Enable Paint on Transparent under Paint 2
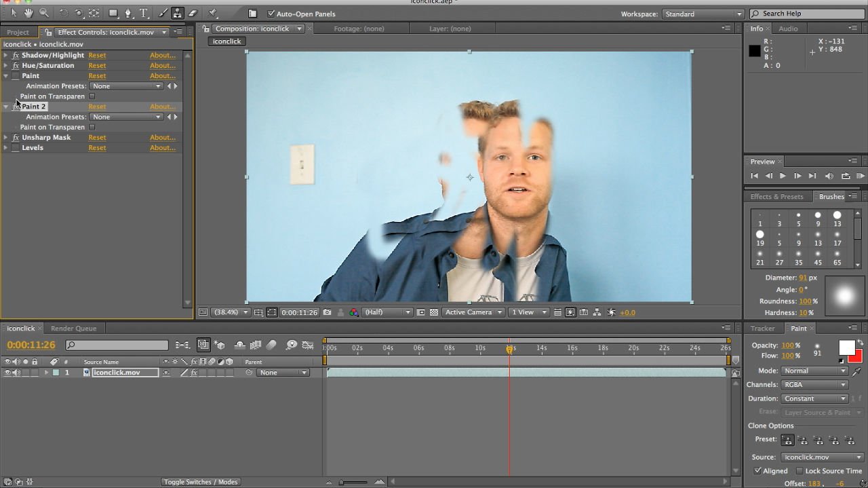 (92, 127)
